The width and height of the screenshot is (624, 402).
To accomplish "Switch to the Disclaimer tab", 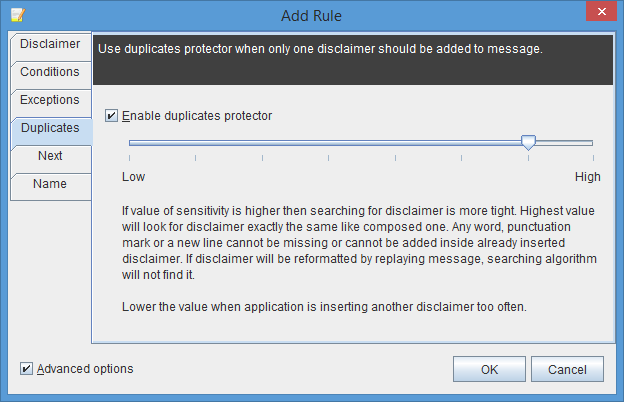I will (51, 46).
